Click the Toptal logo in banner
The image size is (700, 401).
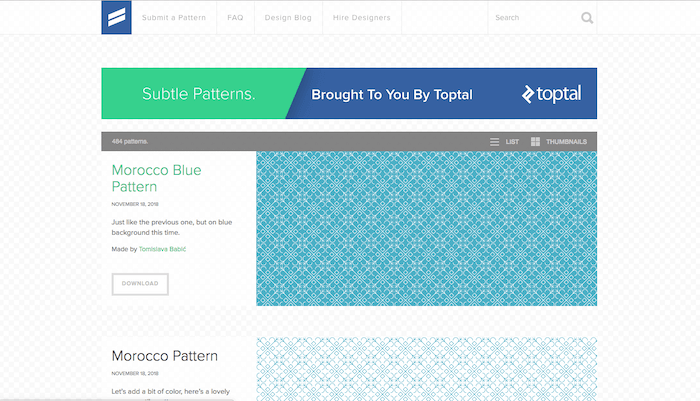point(551,95)
